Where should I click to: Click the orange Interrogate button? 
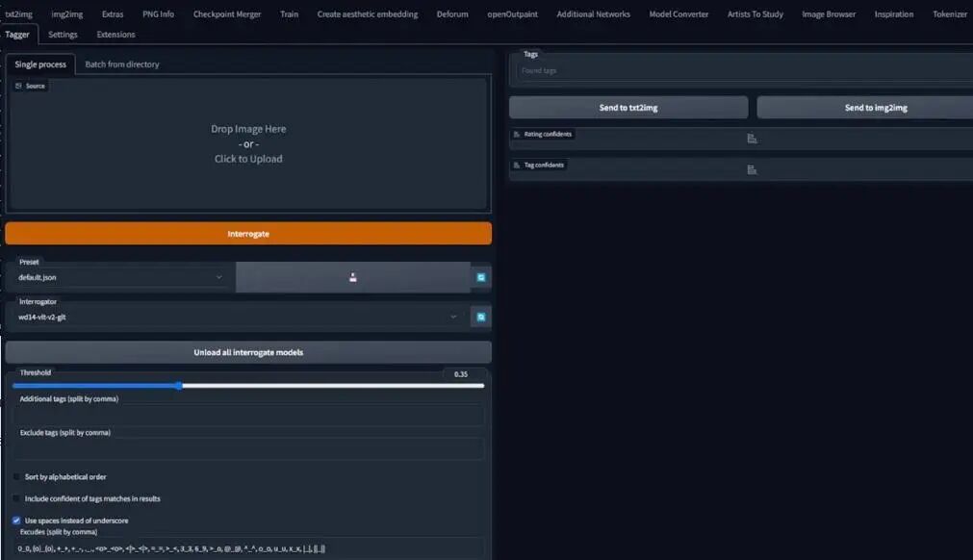[x=248, y=234]
